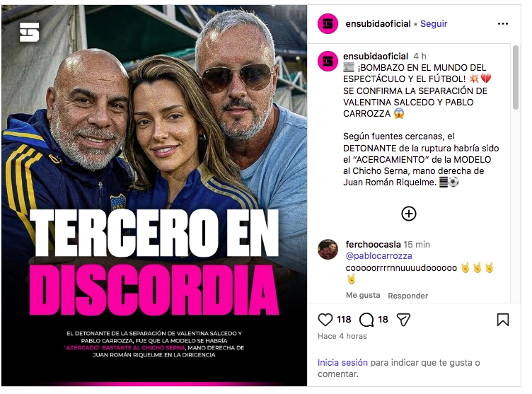Click the 118 likes count

point(344,320)
